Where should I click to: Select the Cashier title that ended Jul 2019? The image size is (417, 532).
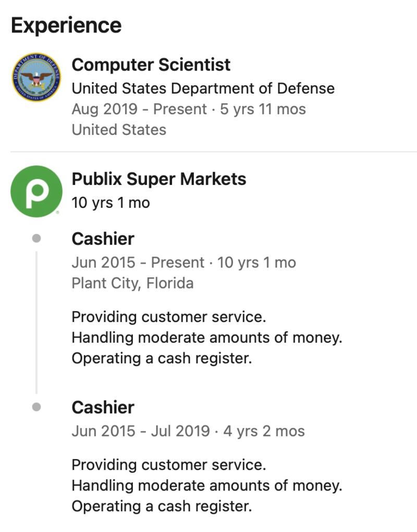(103, 407)
